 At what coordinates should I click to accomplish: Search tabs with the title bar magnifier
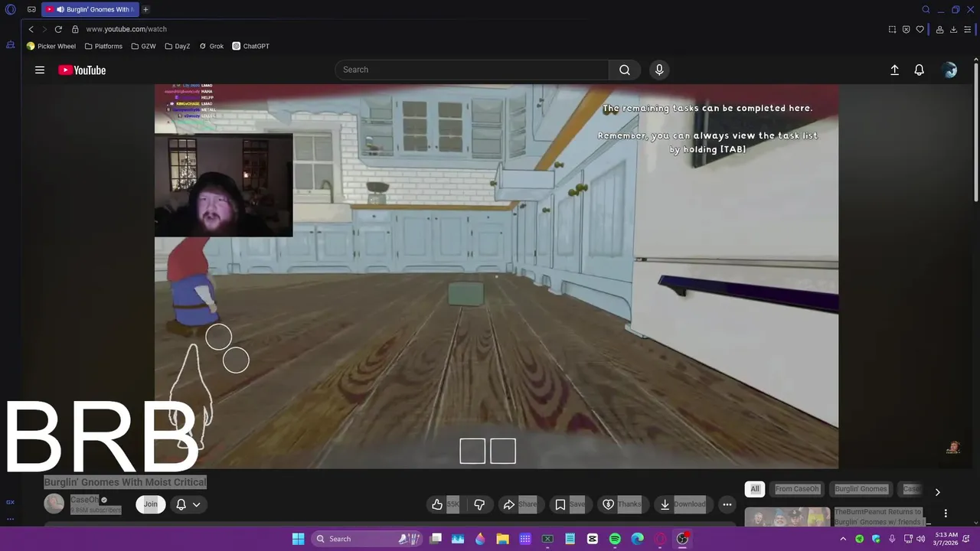[x=926, y=10]
